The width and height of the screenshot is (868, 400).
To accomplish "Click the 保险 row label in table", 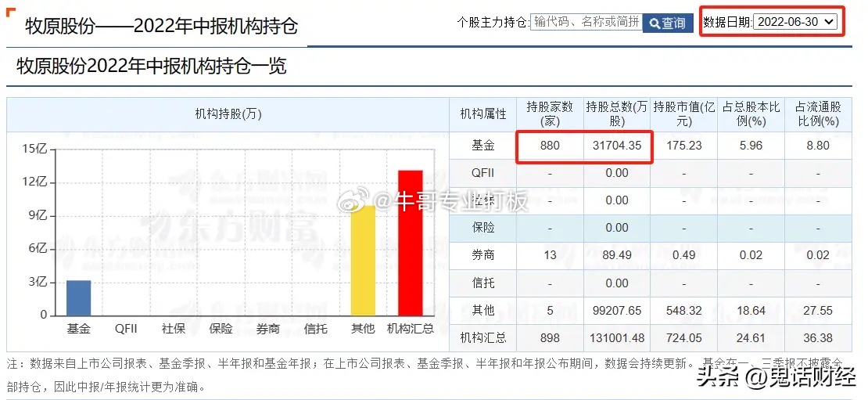I will click(482, 228).
